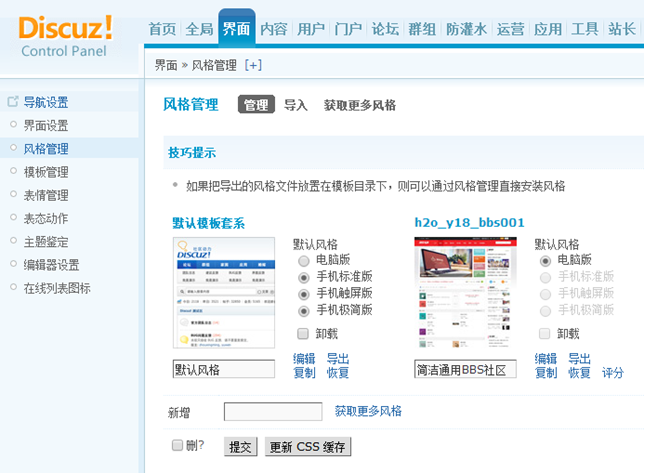Viewport: 645px width, 474px height.
Task: Click 编辑 link for 默认模板套系
Action: [304, 359]
